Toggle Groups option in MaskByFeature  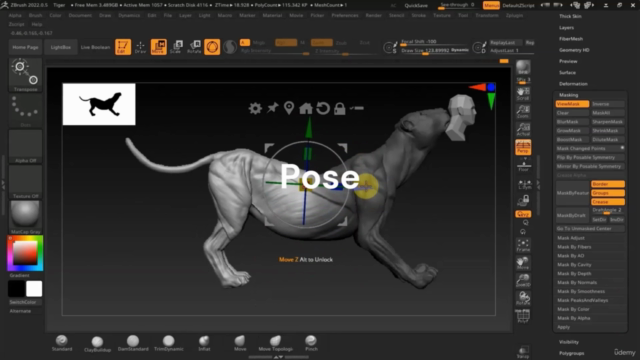tap(607, 193)
